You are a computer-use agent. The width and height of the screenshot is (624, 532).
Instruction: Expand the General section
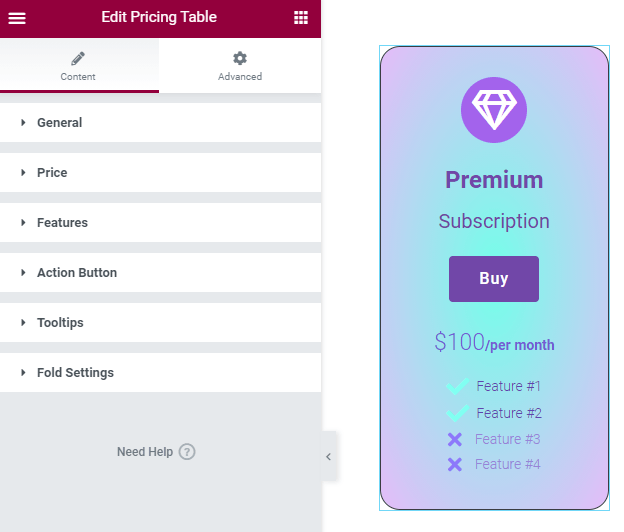[160, 123]
